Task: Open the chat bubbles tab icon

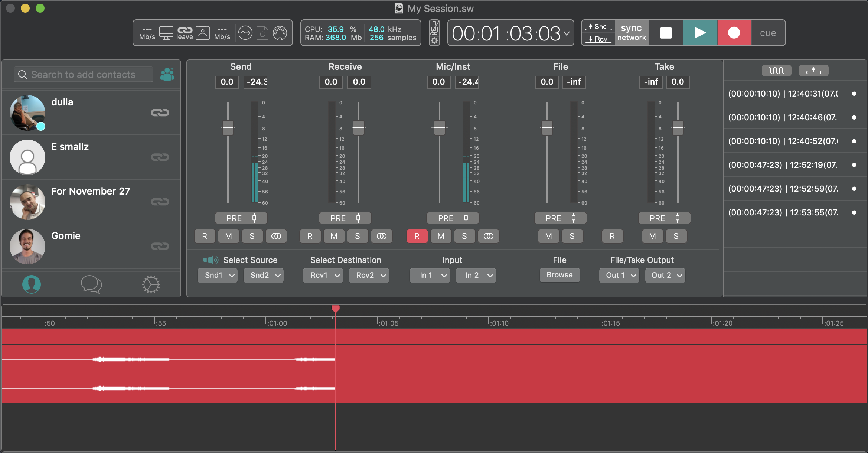Action: pos(91,284)
